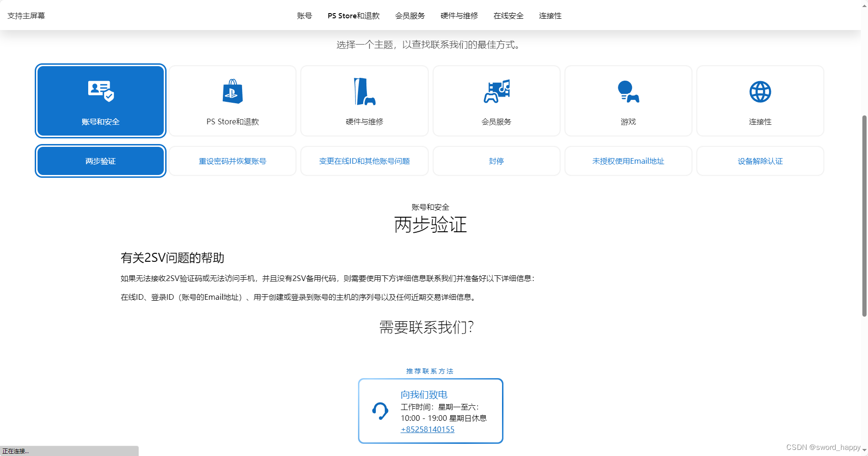Choose the 硬件与维修 card label

tap(365, 122)
